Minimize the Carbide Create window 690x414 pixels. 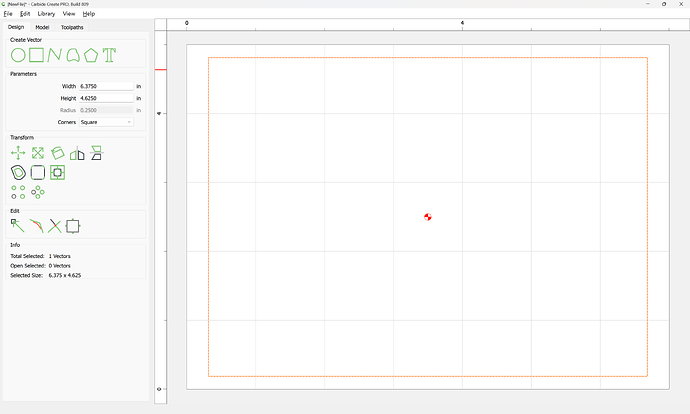click(x=648, y=4)
